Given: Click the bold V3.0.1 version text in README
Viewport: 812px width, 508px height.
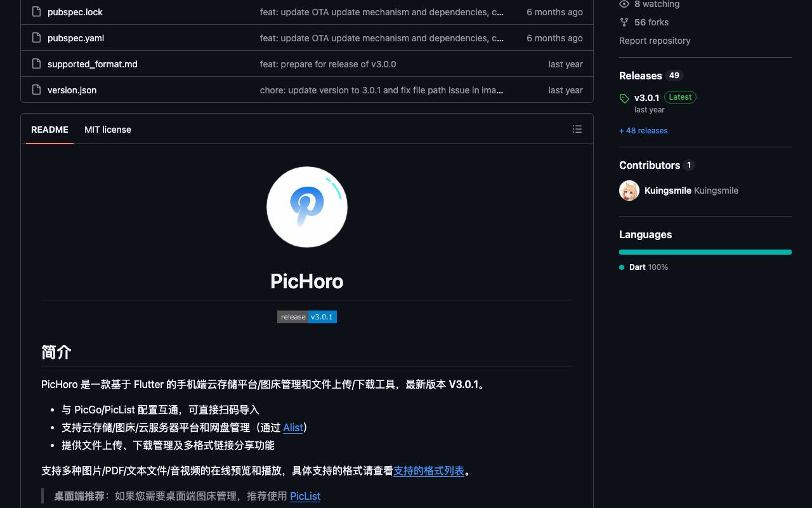Looking at the screenshot, I should click(464, 385).
